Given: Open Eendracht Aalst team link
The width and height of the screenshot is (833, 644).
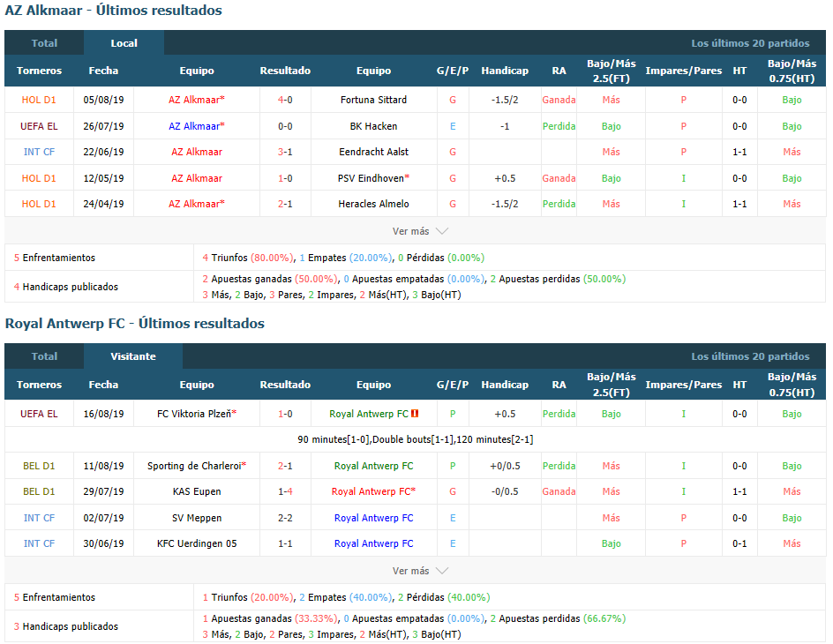Looking at the screenshot, I should point(373,152).
